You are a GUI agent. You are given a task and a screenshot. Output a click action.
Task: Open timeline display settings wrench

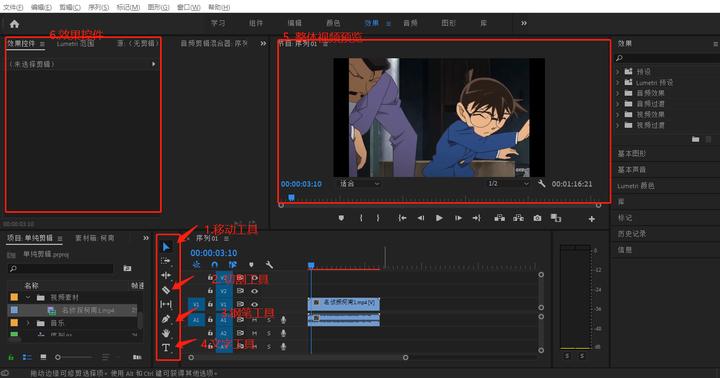point(269,265)
